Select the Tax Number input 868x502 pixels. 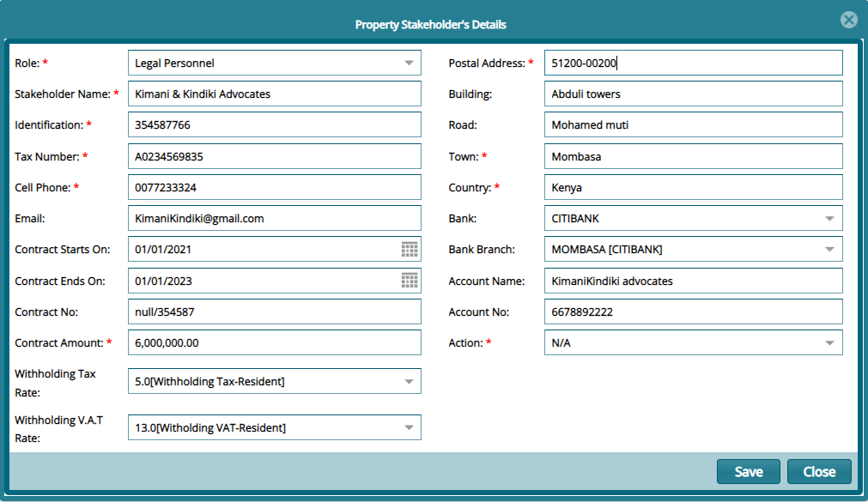point(275,157)
